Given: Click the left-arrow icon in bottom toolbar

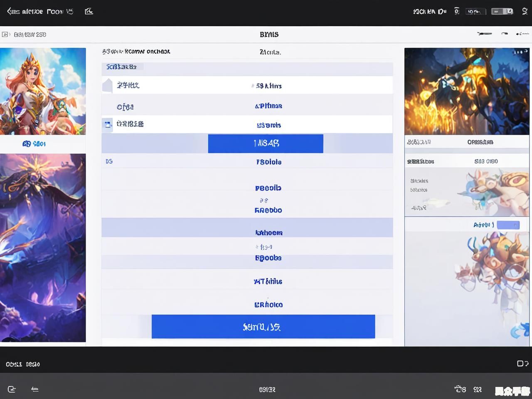Looking at the screenshot, I should [35, 389].
